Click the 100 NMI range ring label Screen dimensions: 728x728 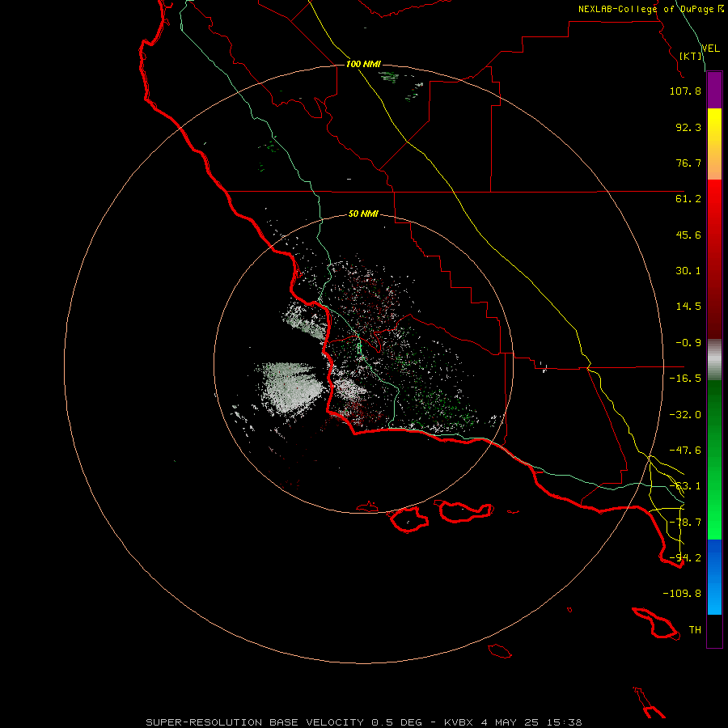coord(363,64)
